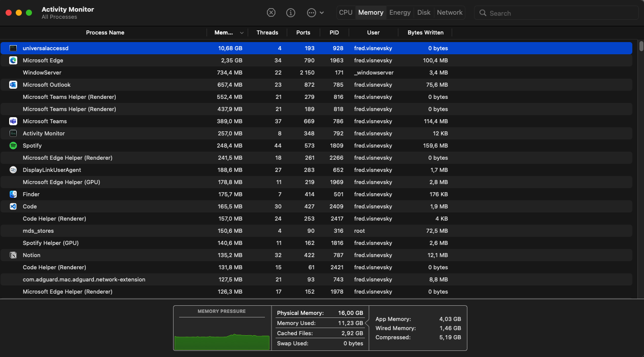Viewport: 644px width, 357px height.
Task: Click the Cached Files 2,92 GB entry
Action: click(x=320, y=333)
